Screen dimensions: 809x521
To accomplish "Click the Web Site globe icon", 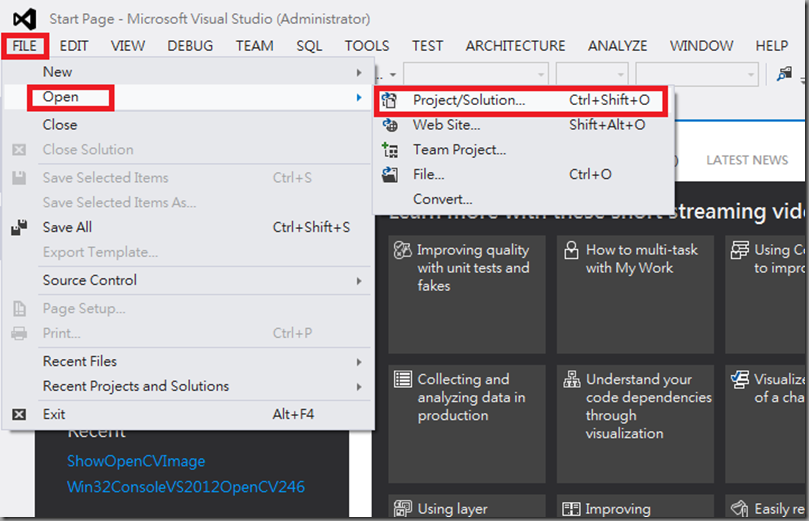I will tap(390, 125).
